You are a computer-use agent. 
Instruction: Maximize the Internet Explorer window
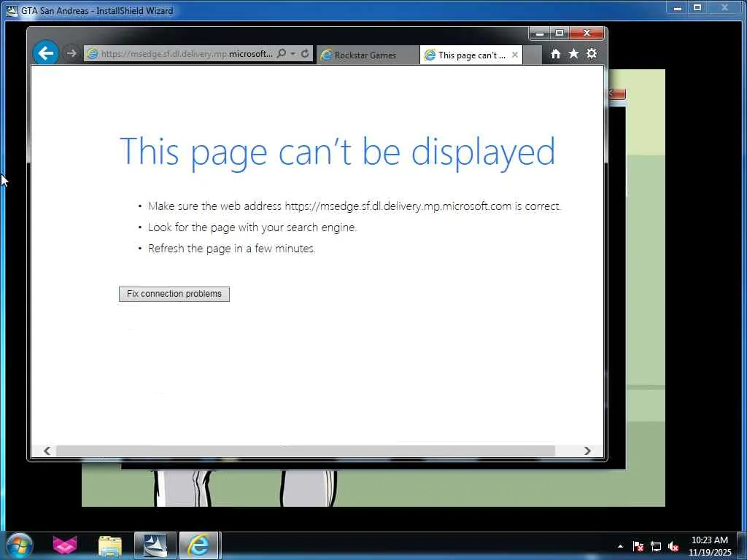coord(560,33)
